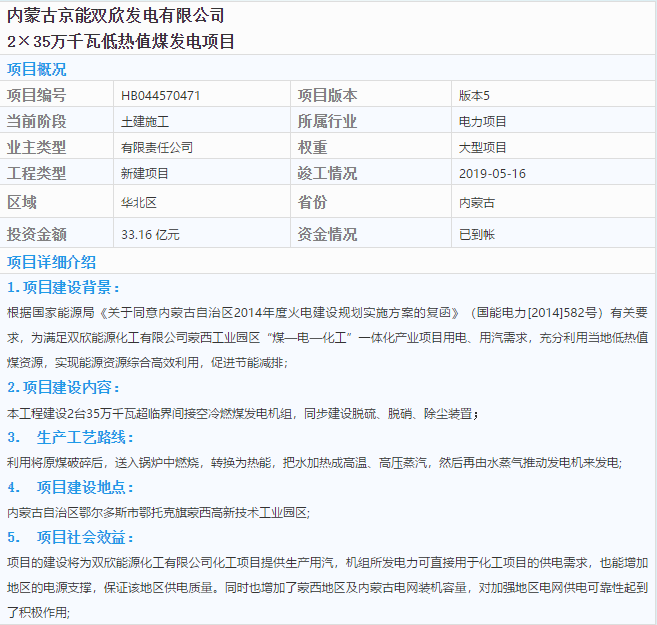The height and width of the screenshot is (625, 657).
Task: Click the 3. 生产工艺路线 heading
Action: 70,437
